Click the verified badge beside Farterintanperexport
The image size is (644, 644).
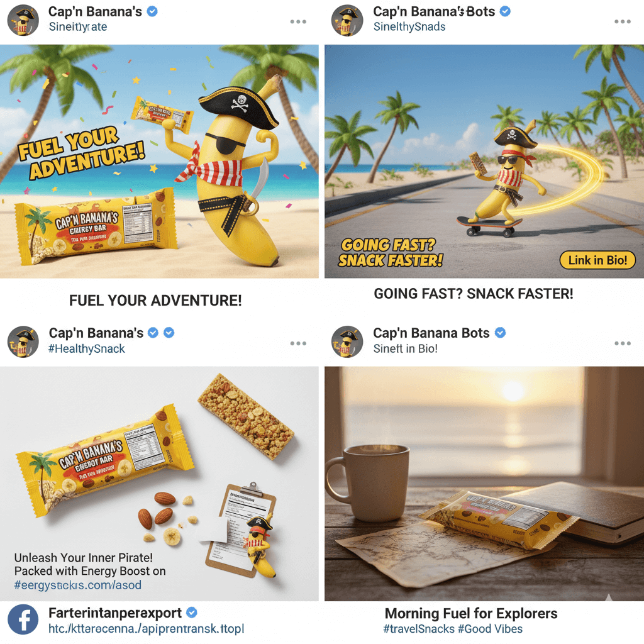click(x=192, y=613)
